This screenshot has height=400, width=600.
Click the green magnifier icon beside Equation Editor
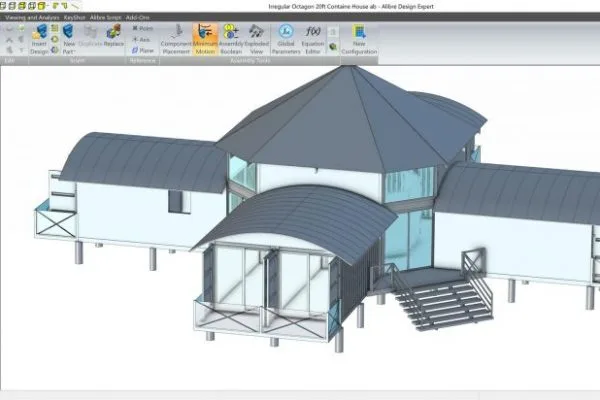(333, 47)
